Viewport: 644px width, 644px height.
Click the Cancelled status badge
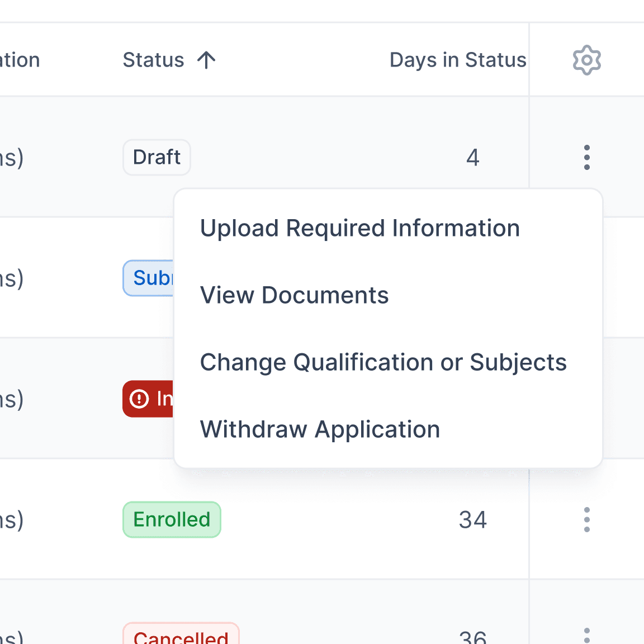pos(181,633)
